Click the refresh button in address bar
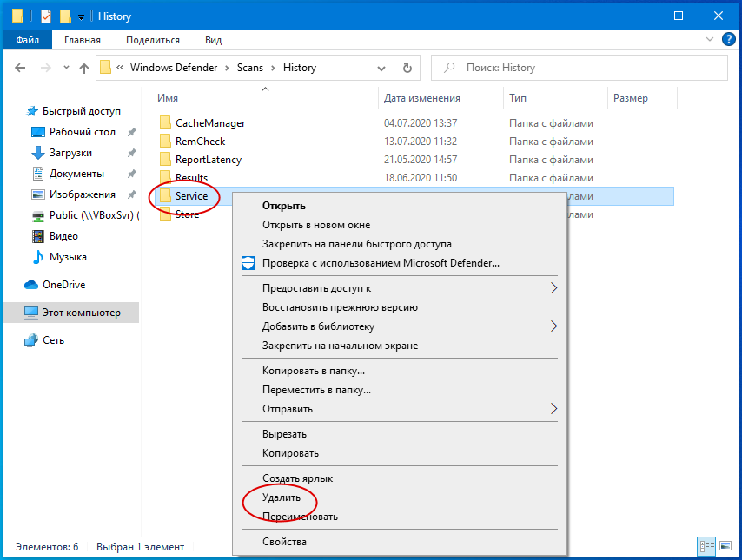The image size is (742, 560). pos(407,68)
